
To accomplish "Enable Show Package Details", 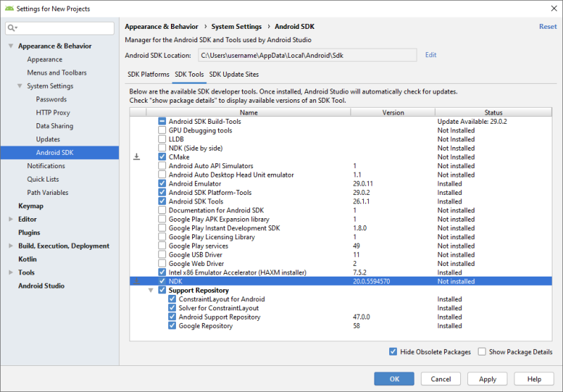I will pos(482,352).
